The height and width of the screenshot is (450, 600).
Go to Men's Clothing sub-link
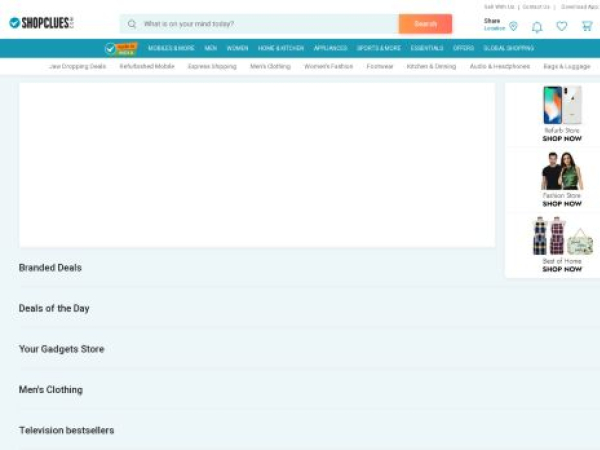coord(271,67)
